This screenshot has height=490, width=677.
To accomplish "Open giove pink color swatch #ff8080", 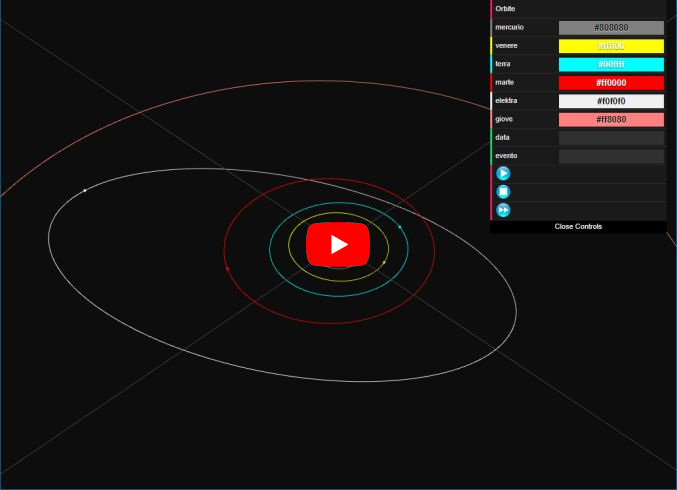I will pos(611,120).
